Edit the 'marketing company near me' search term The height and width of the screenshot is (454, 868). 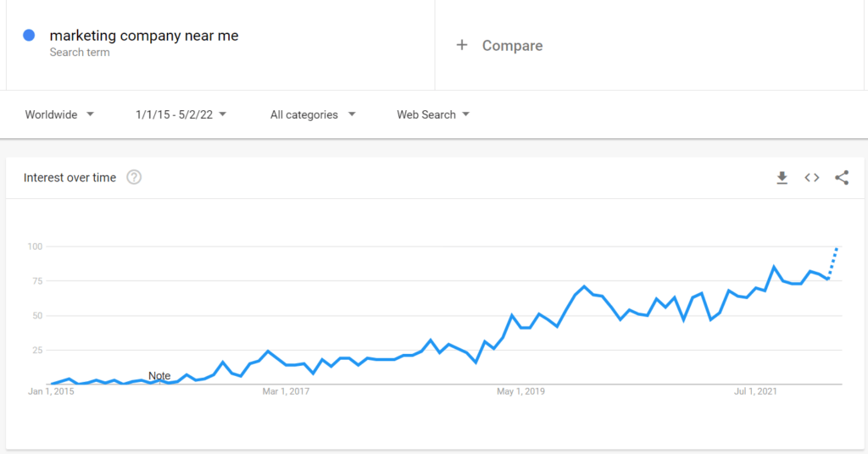pyautogui.click(x=144, y=36)
